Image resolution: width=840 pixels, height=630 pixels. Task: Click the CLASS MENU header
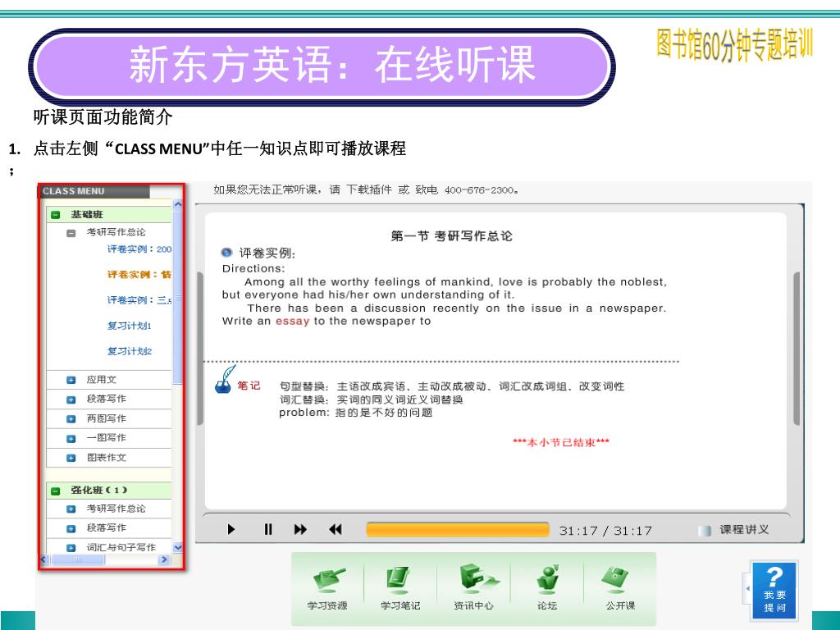94,191
